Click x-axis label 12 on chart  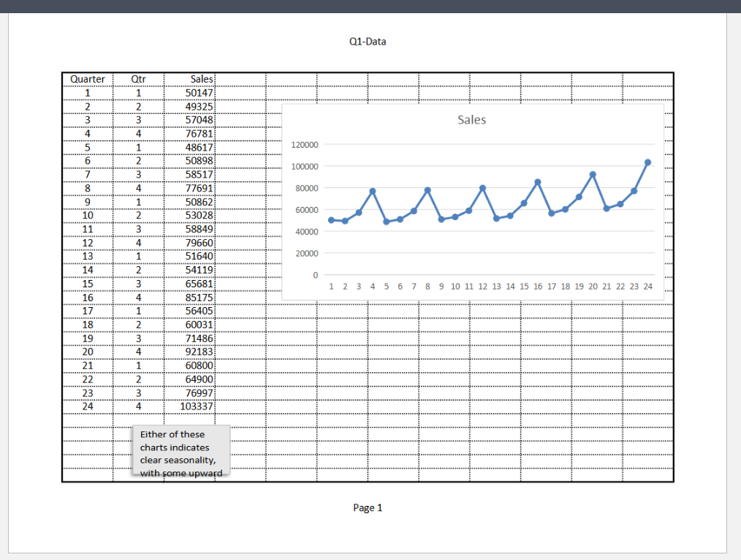pos(482,287)
